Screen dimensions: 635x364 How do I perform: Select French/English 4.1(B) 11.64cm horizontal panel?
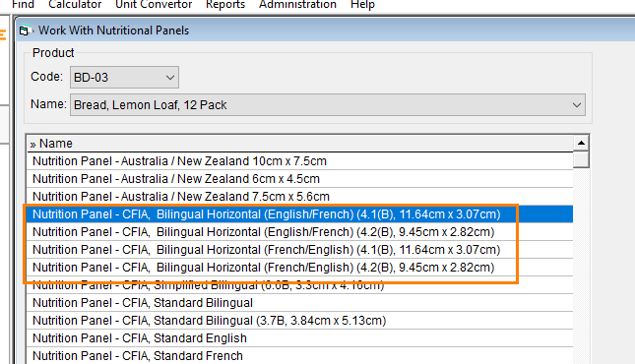(x=299, y=250)
